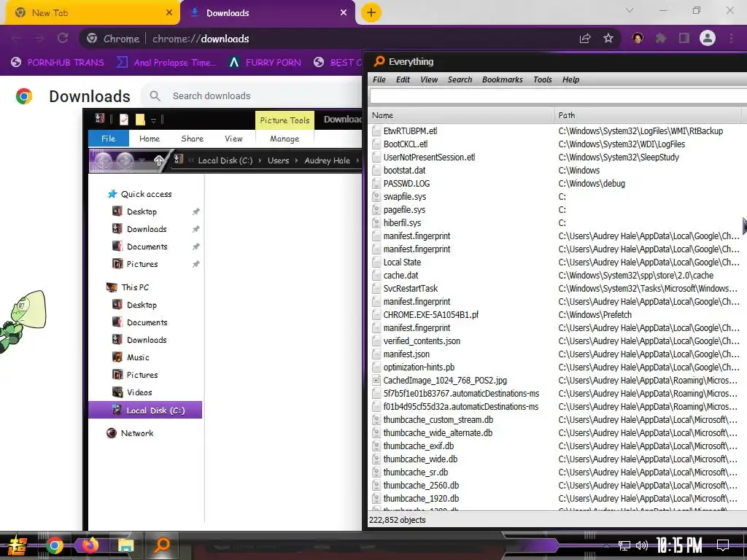Click the Explorer back navigation button
This screenshot has height=560, width=747.
click(104, 161)
